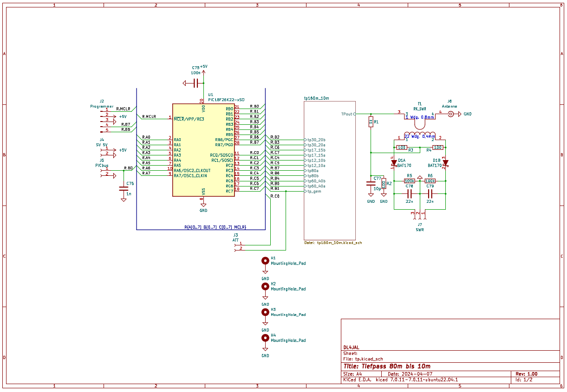The image size is (567, 392).
Task: Select resistor R1 below TPout wire
Action: coord(371,122)
